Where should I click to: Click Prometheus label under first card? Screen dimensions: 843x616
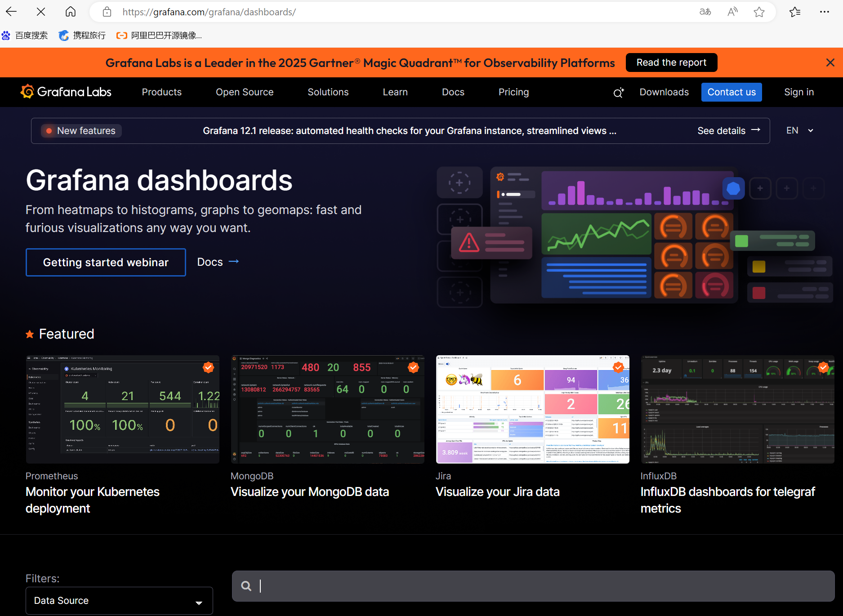coord(52,476)
